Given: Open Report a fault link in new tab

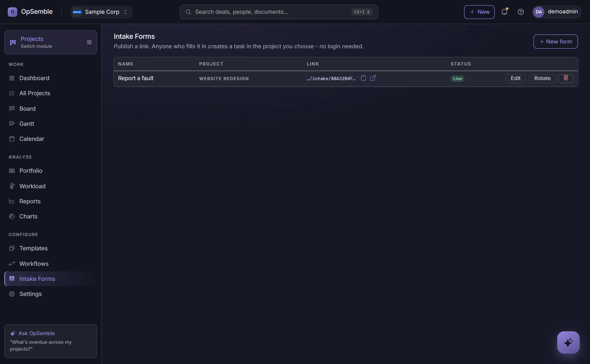Looking at the screenshot, I should point(373,78).
